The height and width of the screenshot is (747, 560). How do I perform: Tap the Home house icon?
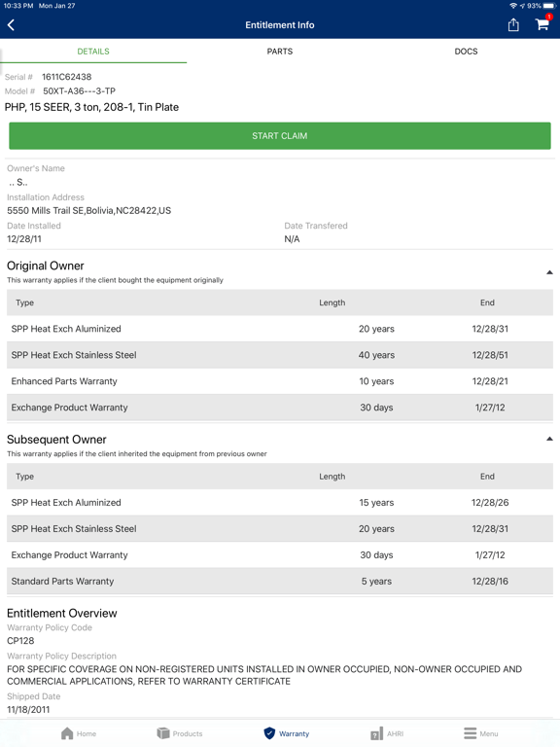tap(68, 733)
